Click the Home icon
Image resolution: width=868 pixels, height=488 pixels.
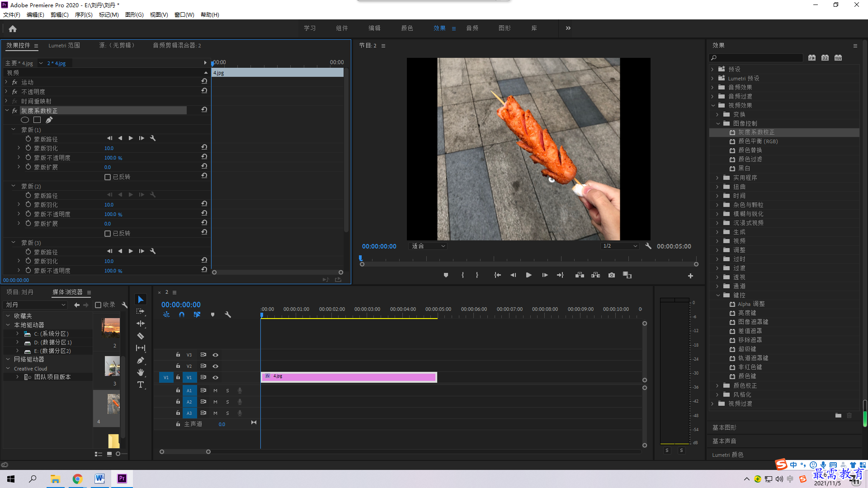(13, 28)
